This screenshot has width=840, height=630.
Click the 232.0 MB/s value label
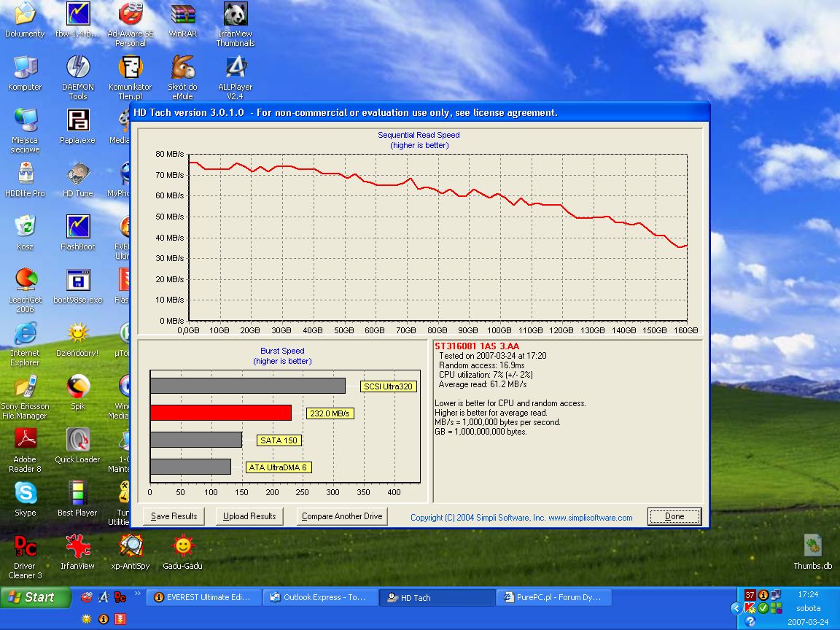coord(330,413)
